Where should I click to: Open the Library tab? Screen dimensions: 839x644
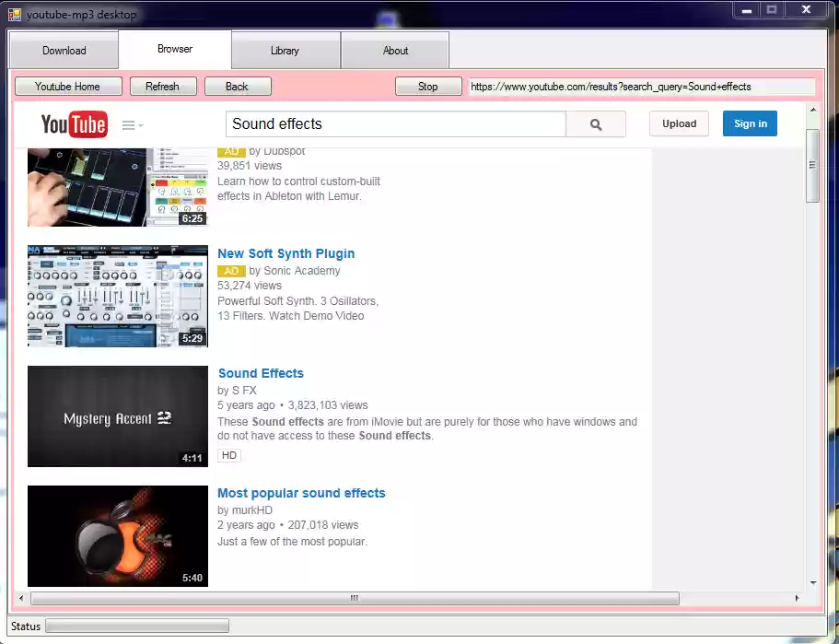point(285,50)
